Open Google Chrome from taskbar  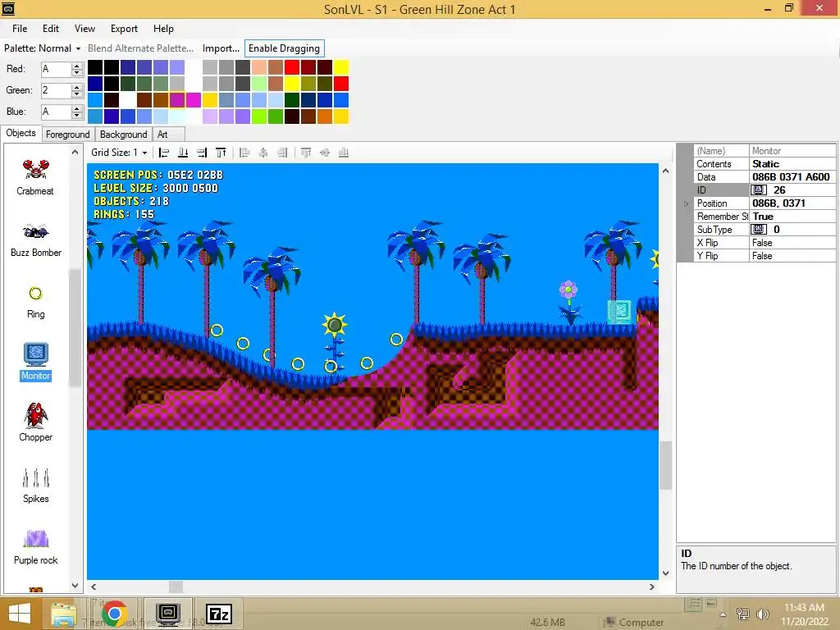tap(114, 614)
